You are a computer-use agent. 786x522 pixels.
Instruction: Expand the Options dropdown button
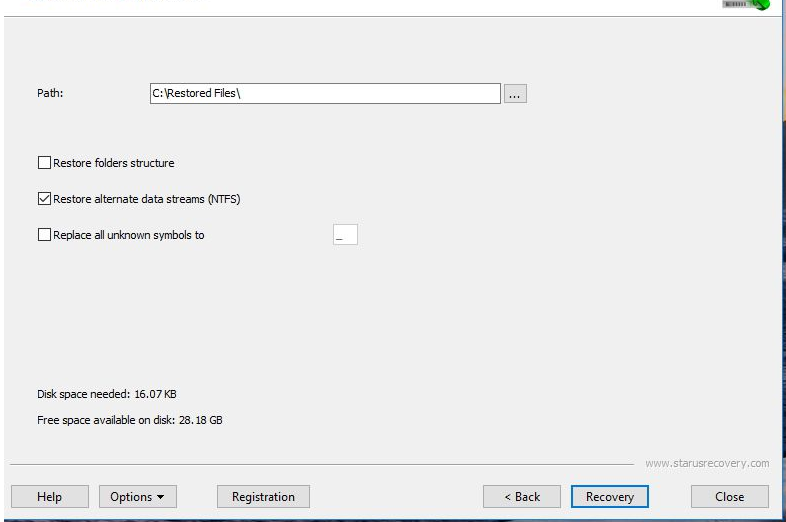138,496
